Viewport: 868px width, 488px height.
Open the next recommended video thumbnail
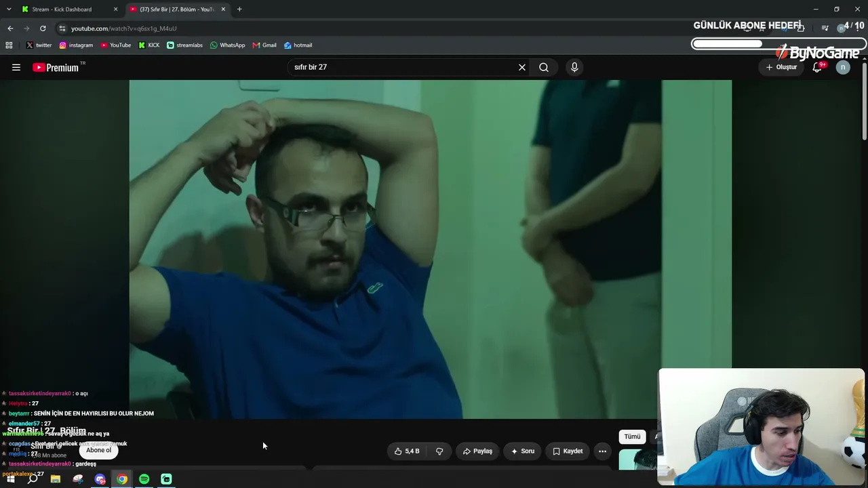[x=637, y=460]
